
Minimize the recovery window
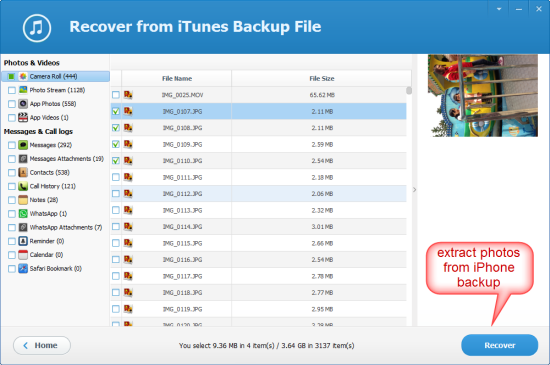[x=519, y=9]
